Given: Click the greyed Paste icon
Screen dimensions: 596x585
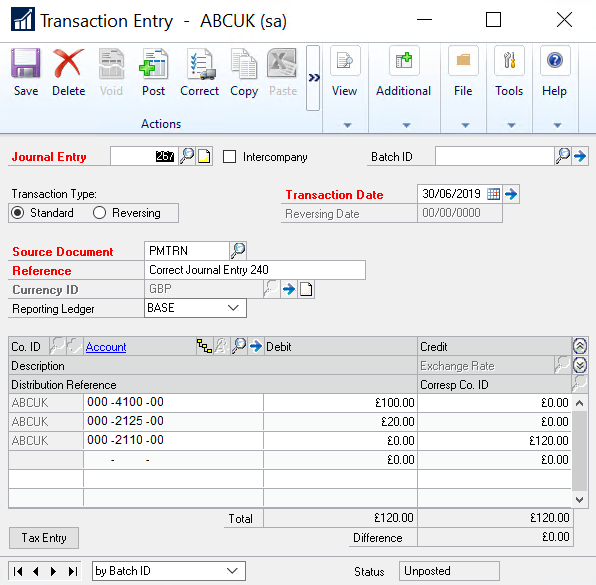Looking at the screenshot, I should pos(282,63).
